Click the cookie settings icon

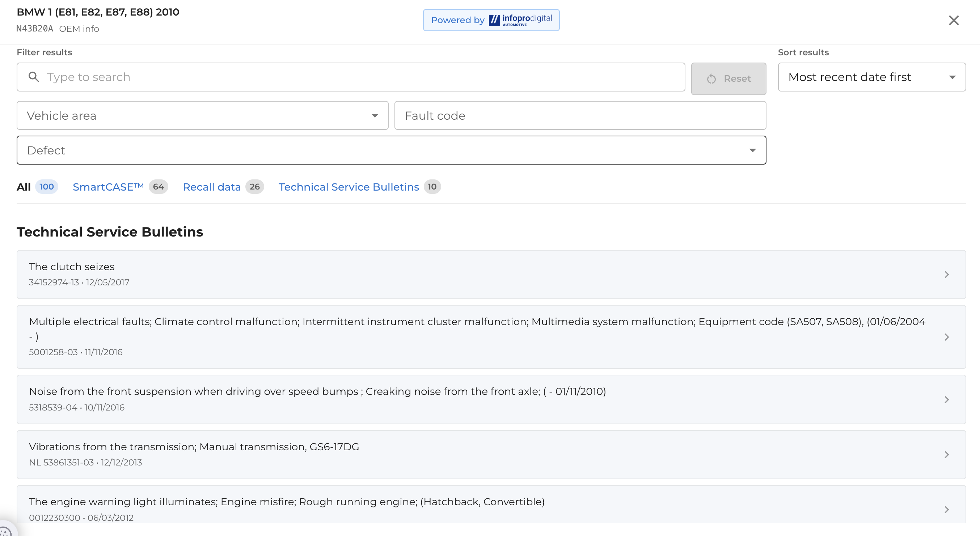(x=5, y=531)
